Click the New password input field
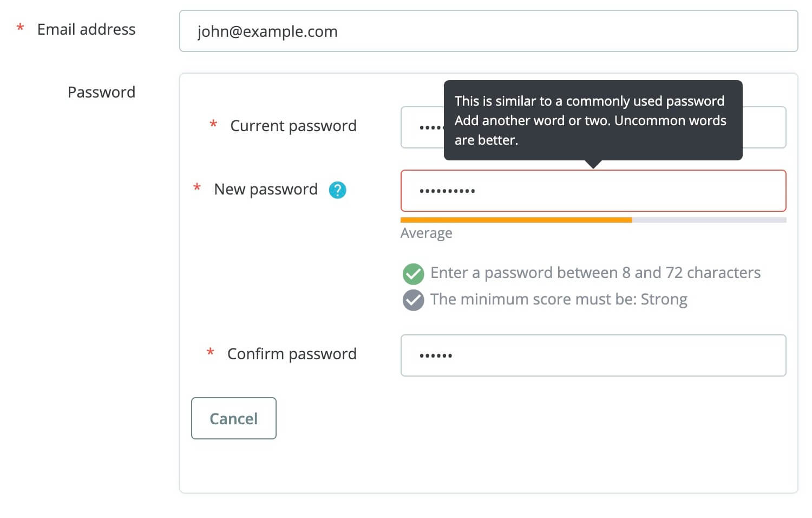The height and width of the screenshot is (518, 812). 593,191
